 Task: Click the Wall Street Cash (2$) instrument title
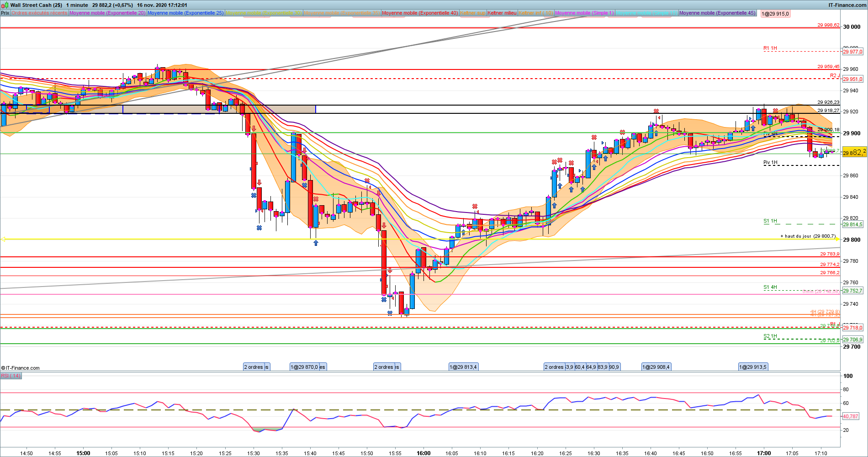(36, 5)
